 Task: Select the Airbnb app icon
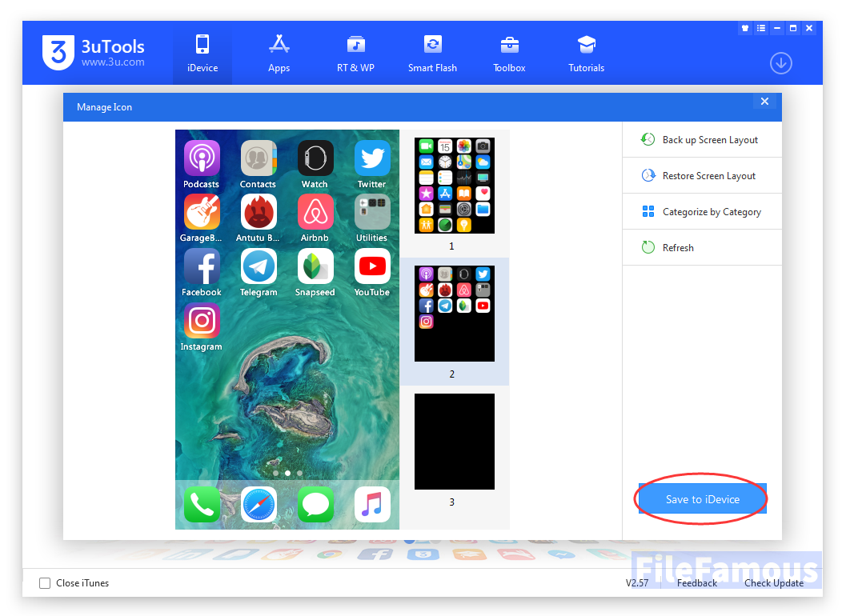315,212
